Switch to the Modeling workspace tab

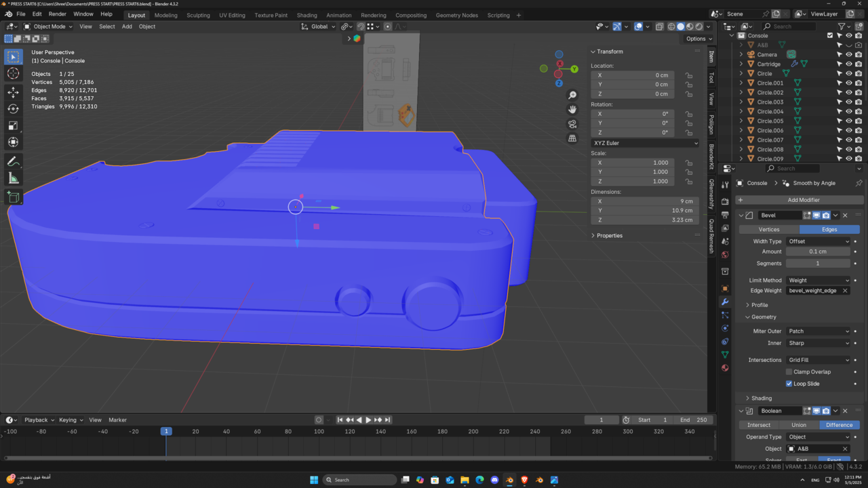pyautogui.click(x=165, y=15)
